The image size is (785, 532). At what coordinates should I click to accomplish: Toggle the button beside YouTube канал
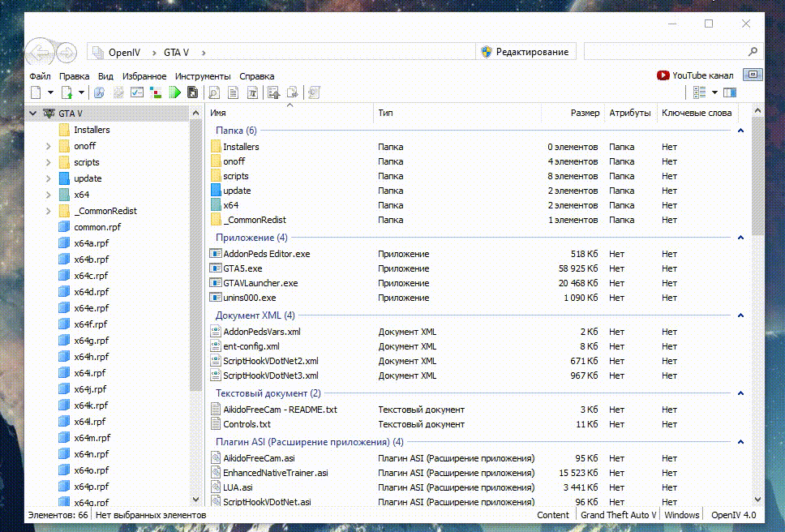tap(753, 75)
